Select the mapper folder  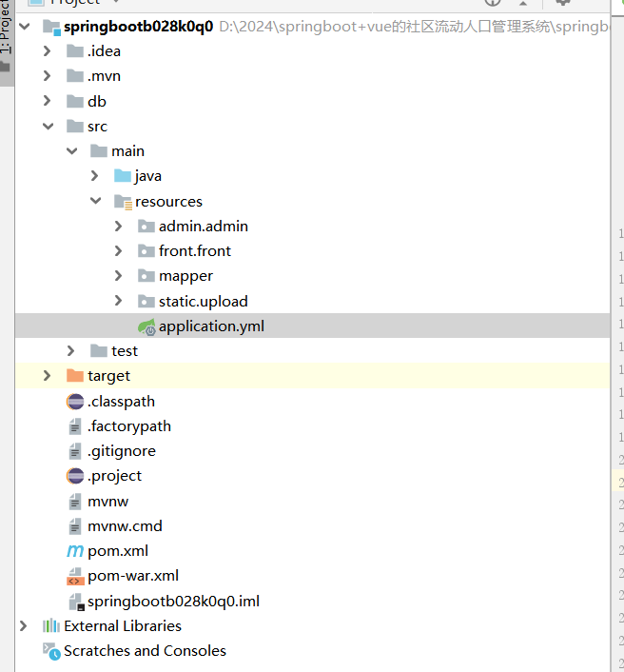pos(185,276)
